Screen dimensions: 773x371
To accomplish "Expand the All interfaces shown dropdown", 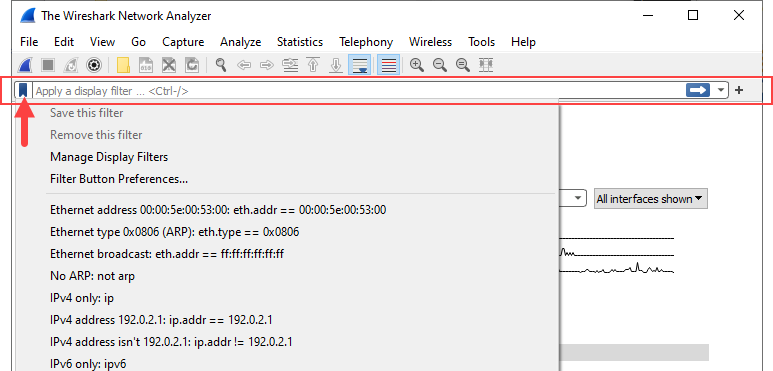I will (x=651, y=199).
